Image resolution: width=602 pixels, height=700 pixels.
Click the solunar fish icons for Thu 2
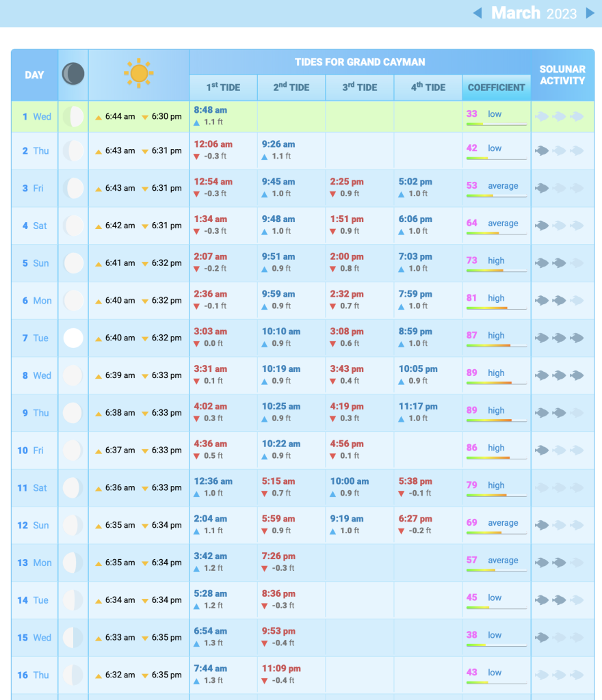(x=560, y=150)
